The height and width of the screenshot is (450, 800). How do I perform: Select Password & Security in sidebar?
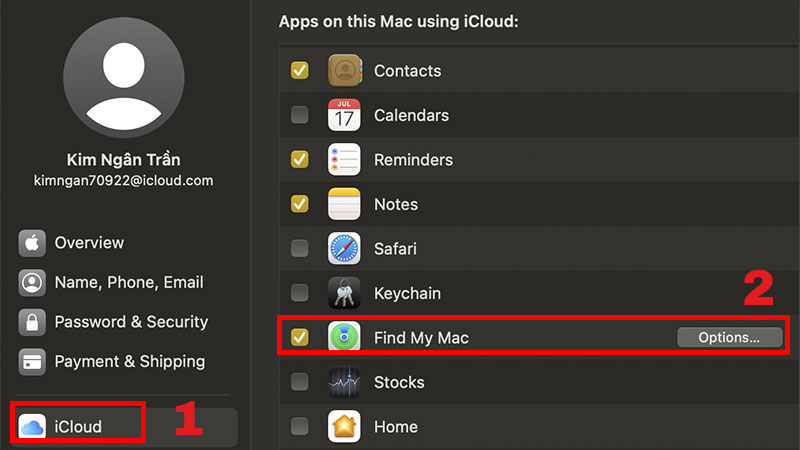click(x=131, y=322)
